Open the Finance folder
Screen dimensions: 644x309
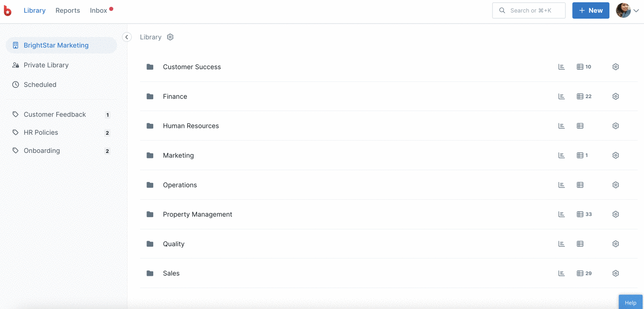coord(175,96)
